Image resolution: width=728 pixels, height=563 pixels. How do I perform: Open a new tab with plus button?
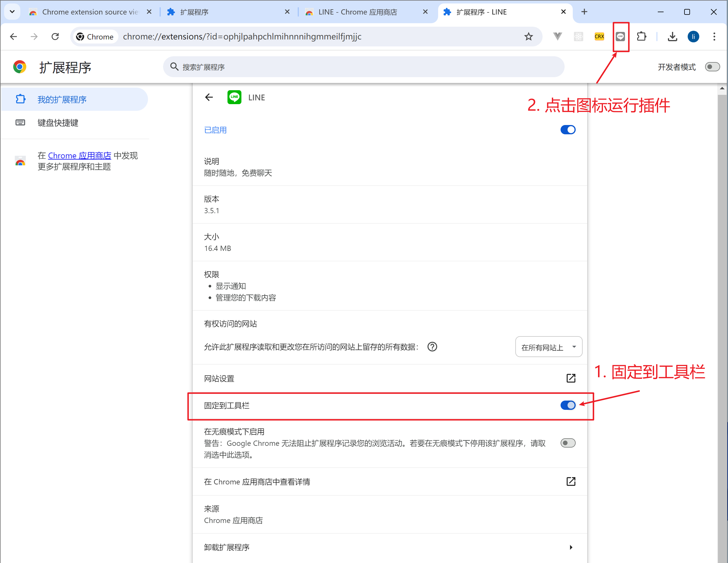(x=584, y=12)
